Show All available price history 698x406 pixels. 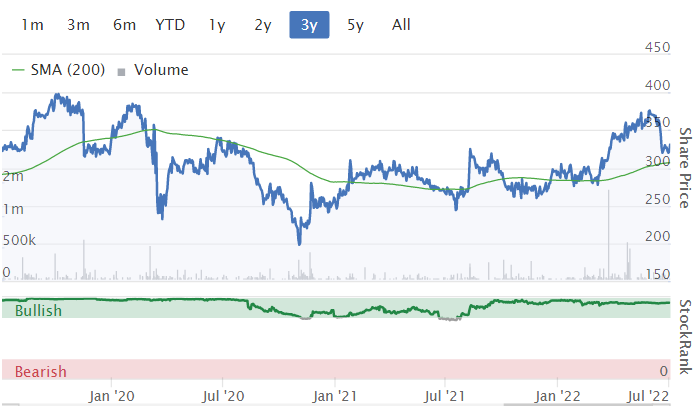[401, 25]
